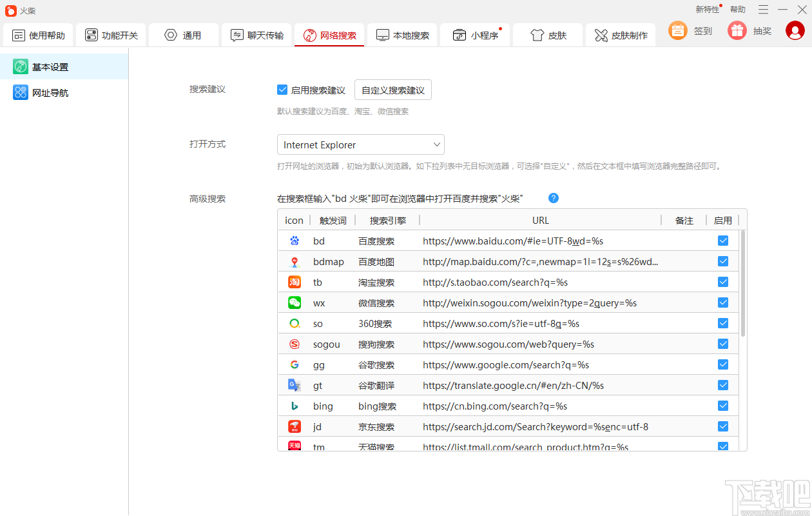Screen dimensions: 812x516
Task: Click the 签到 calendar icon
Action: point(678,30)
